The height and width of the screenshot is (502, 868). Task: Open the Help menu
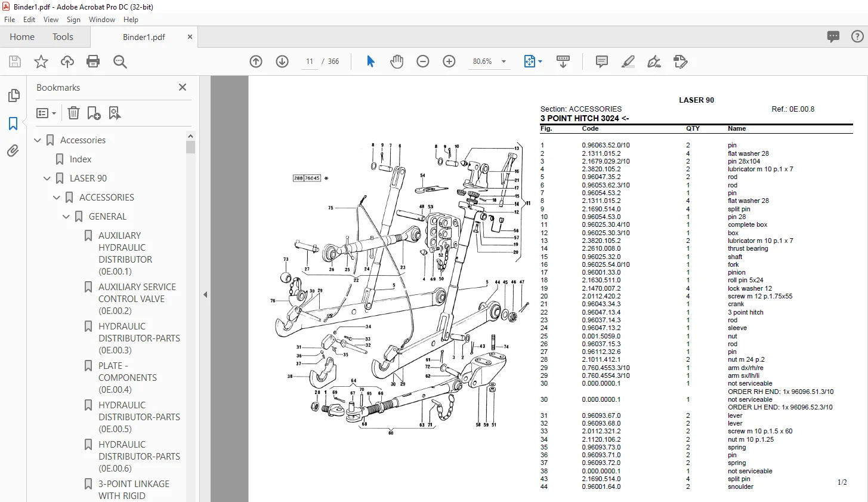131,20
